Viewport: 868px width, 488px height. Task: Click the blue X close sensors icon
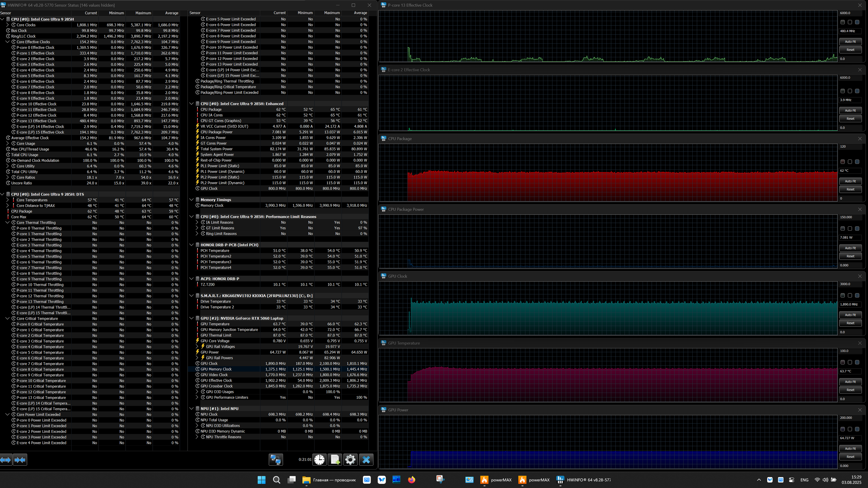coord(366,460)
